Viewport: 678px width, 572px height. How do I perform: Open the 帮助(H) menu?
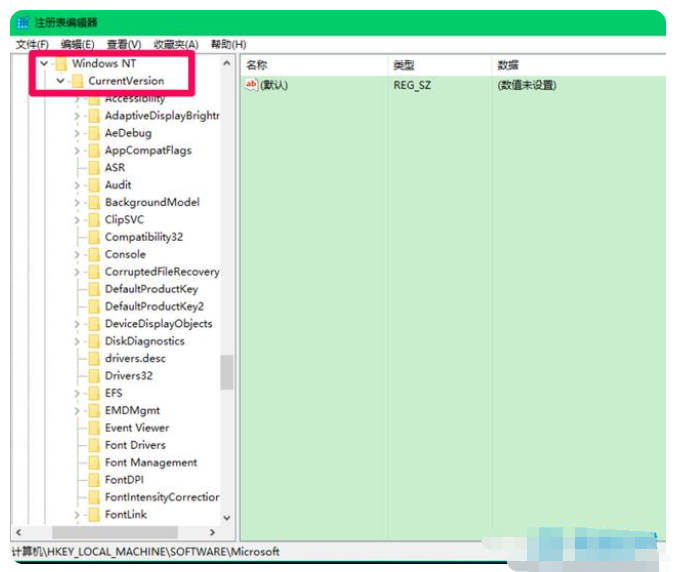228,45
